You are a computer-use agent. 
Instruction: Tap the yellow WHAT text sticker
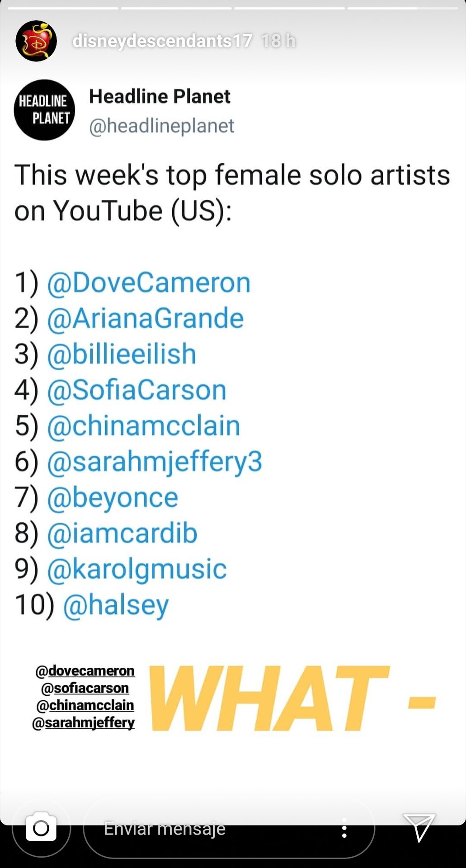(x=292, y=698)
